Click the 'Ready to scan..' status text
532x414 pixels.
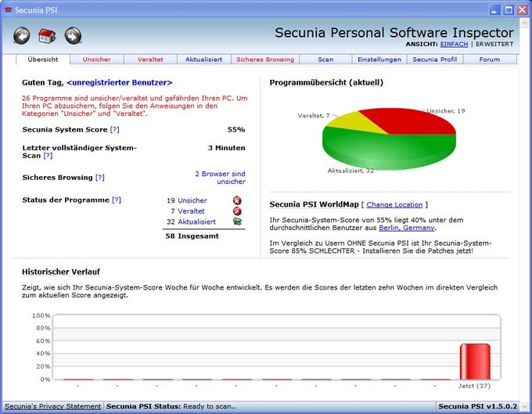pos(210,406)
